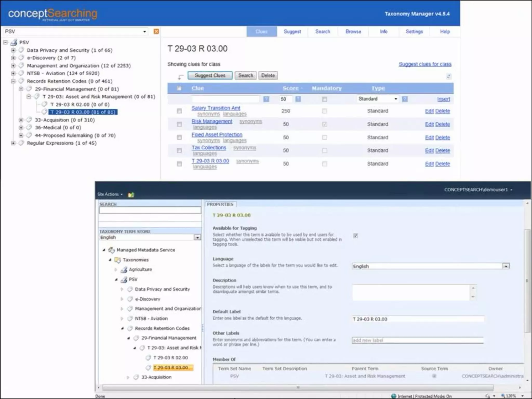This screenshot has width=532, height=399.
Task: Uncheck the Available for Tagging checkbox
Action: point(355,236)
